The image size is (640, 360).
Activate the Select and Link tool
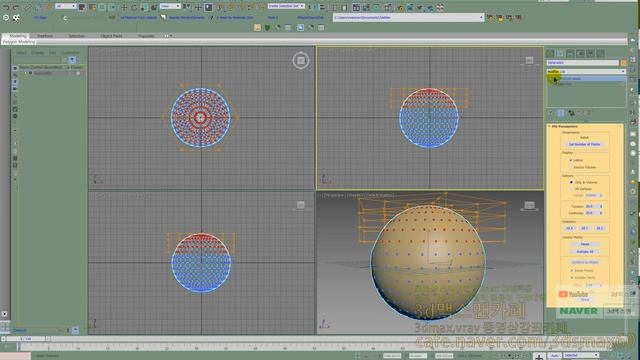point(27,7)
